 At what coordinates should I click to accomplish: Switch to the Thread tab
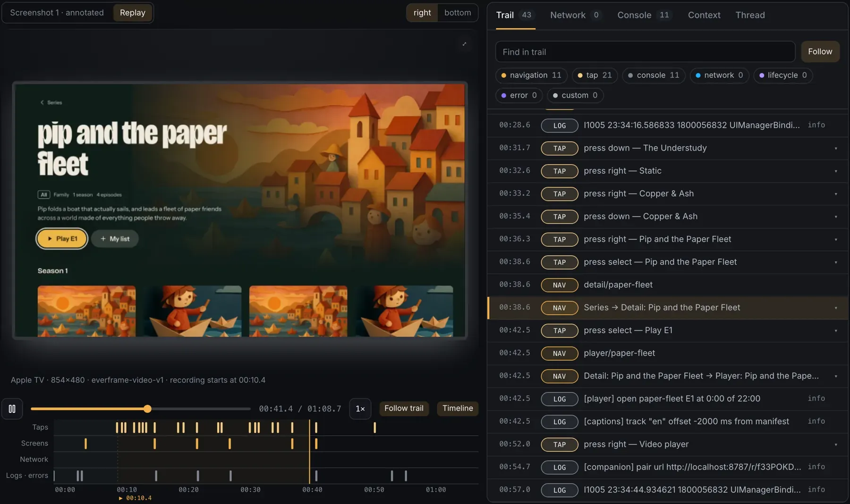point(750,15)
